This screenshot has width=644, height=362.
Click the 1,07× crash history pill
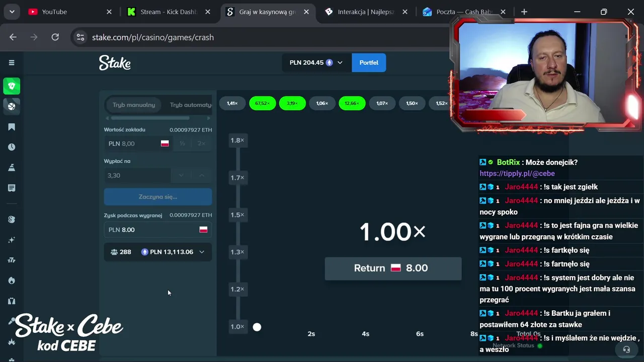(x=382, y=103)
